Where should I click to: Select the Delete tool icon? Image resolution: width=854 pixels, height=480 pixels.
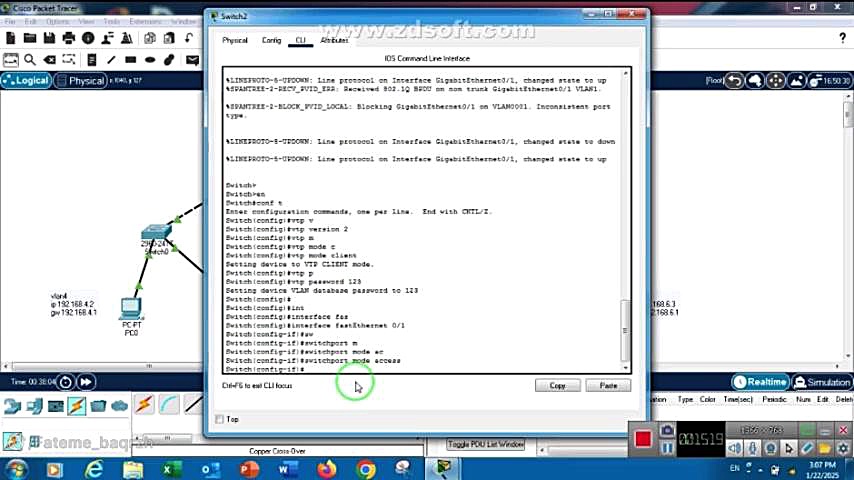50,59
